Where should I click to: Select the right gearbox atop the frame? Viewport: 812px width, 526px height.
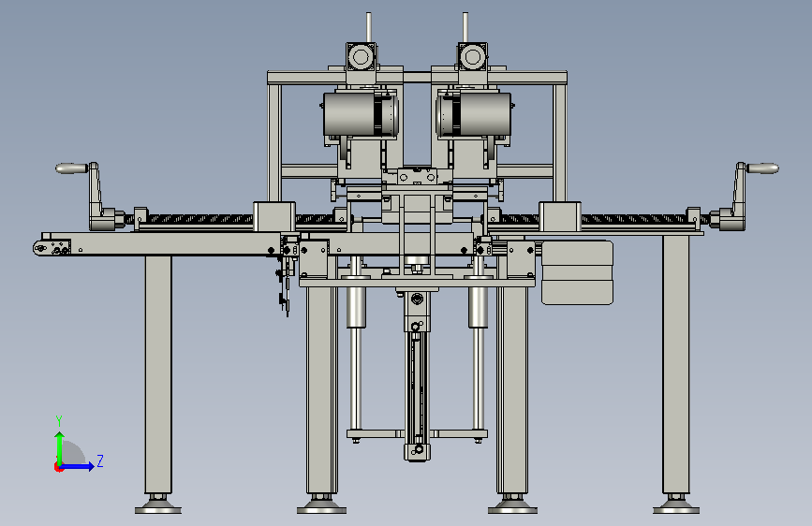472,57
